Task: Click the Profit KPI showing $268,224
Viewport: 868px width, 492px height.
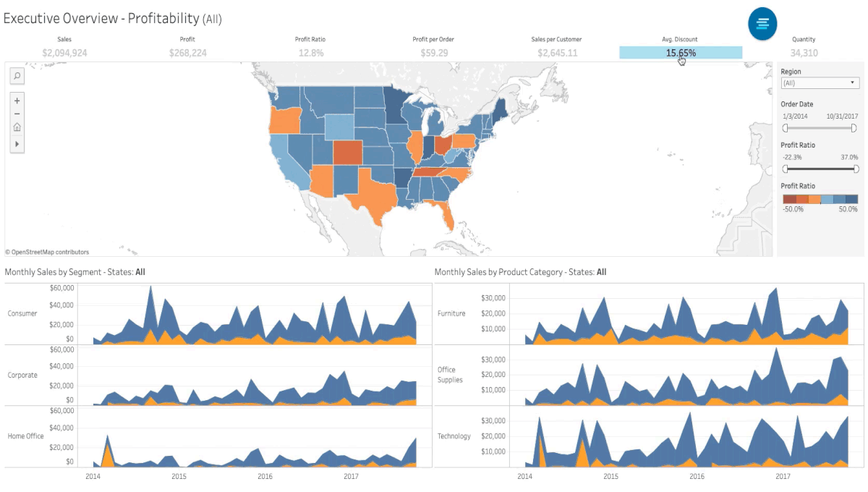Action: click(x=187, y=52)
